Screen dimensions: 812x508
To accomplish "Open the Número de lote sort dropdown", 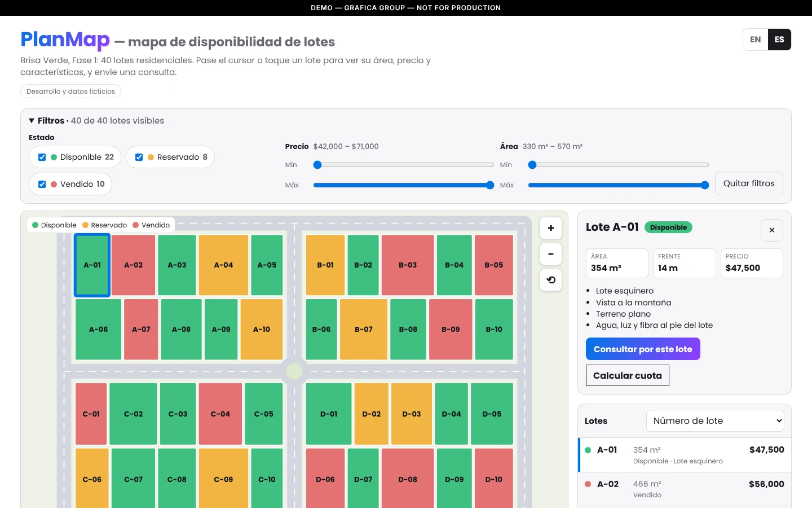I will 715,421.
